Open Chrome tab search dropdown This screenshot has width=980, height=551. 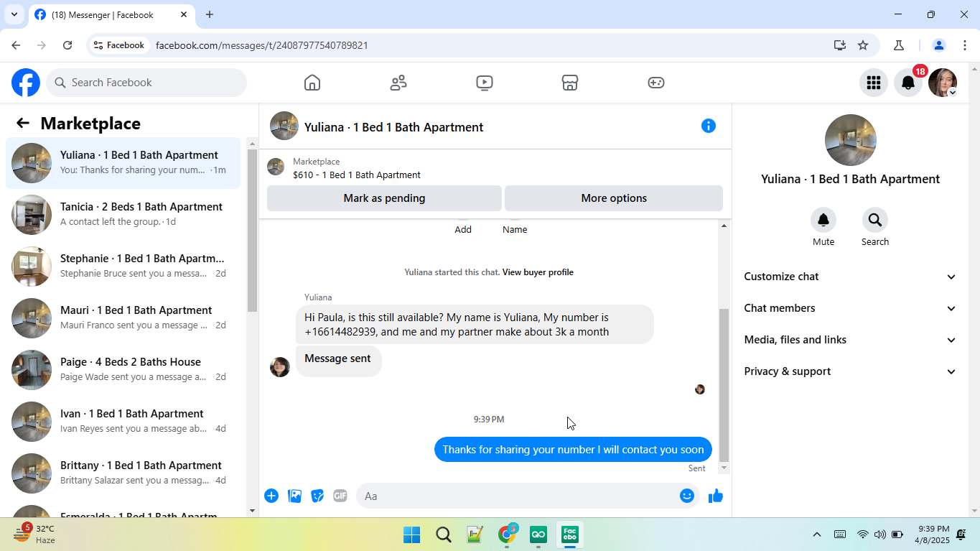[14, 14]
